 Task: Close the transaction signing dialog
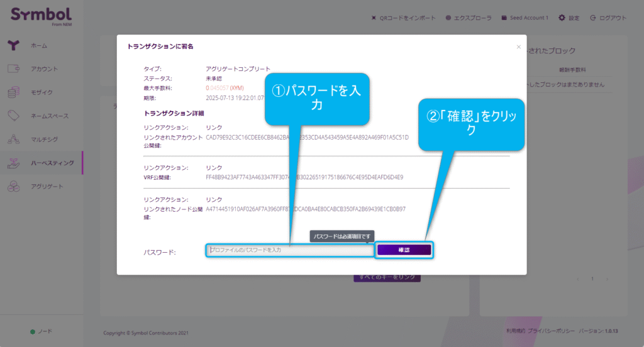click(x=519, y=47)
